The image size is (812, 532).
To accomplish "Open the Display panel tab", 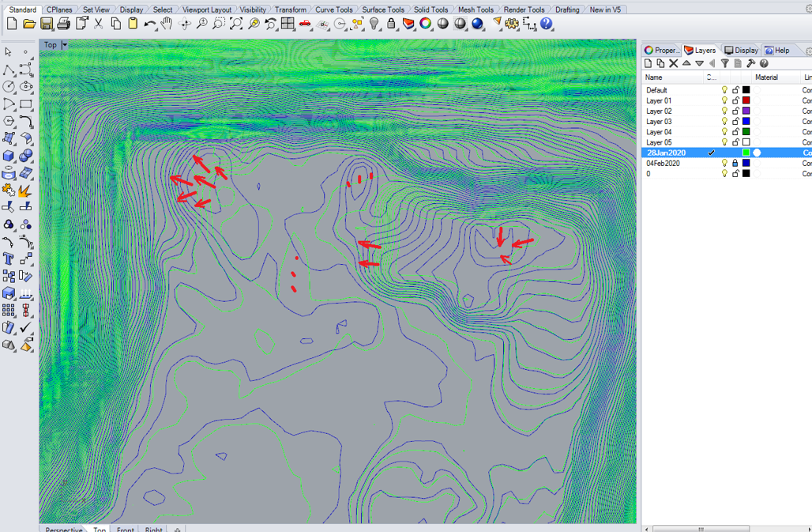I will coord(741,51).
